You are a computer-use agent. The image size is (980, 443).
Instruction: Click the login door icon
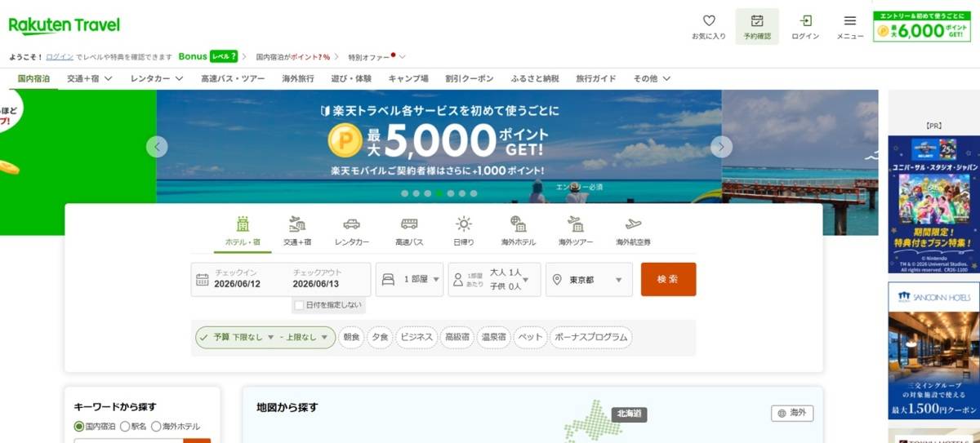[x=805, y=21]
